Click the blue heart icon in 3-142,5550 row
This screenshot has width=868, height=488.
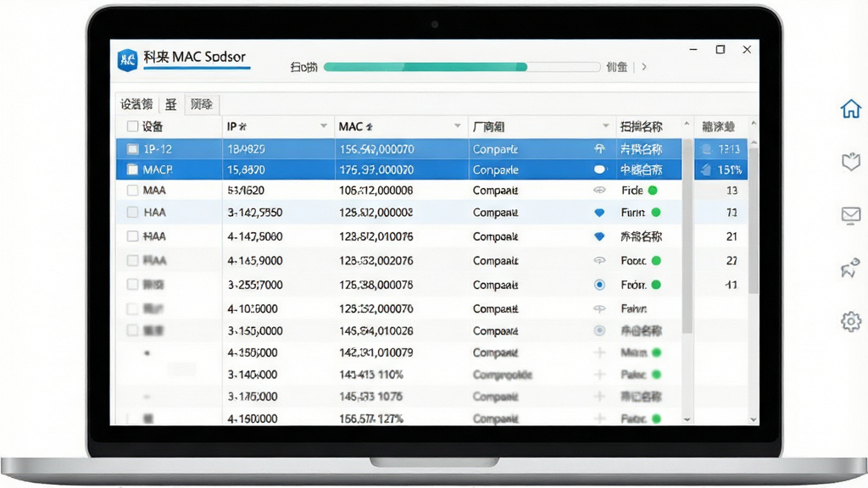tap(599, 213)
